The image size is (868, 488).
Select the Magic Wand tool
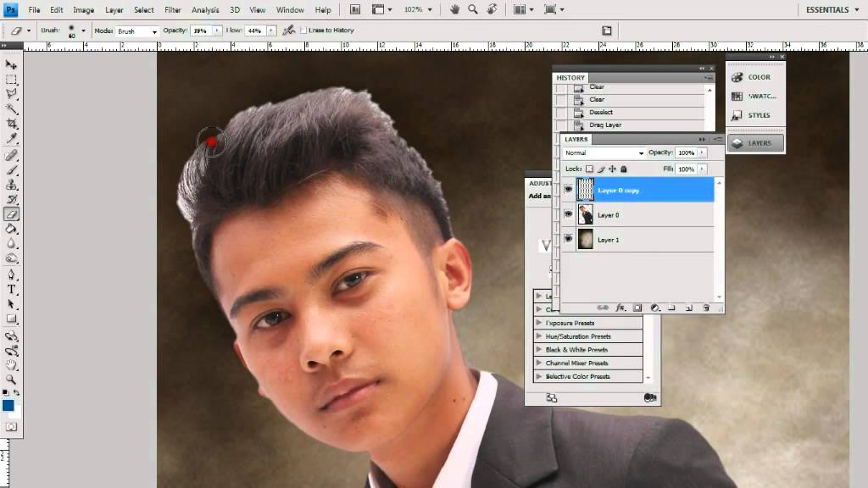click(x=11, y=109)
